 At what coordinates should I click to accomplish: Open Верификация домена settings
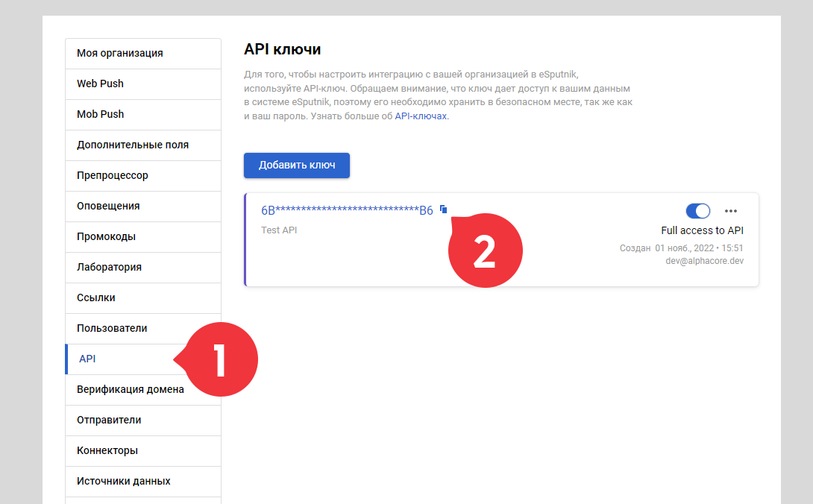(x=143, y=390)
